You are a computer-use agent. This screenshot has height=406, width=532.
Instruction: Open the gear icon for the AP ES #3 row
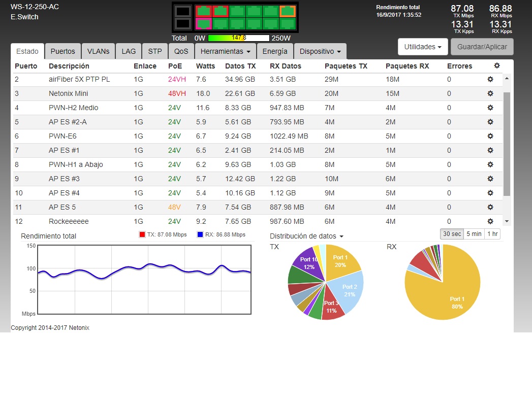click(490, 179)
